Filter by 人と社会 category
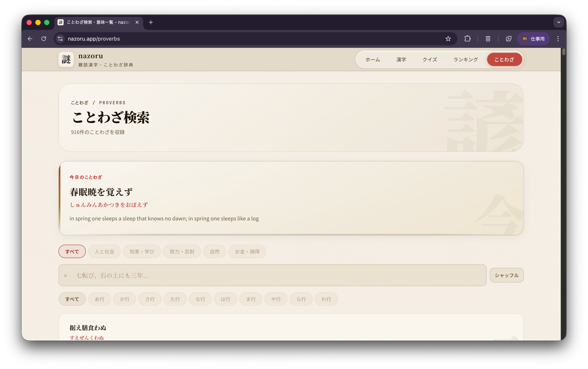The height and width of the screenshot is (369, 588). (105, 252)
